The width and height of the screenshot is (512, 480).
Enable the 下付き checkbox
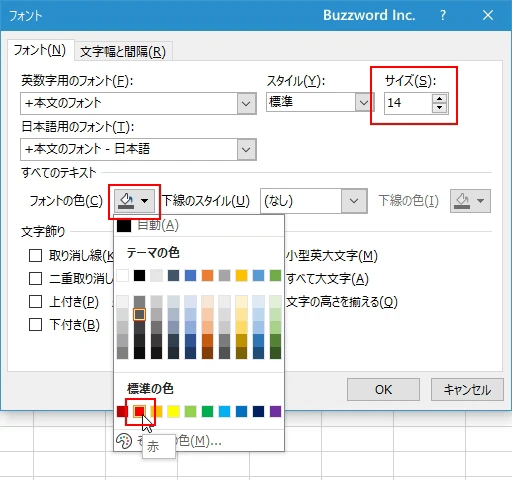(x=35, y=325)
